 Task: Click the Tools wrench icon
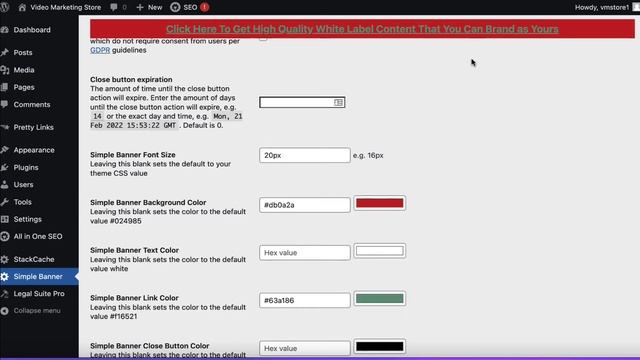click(x=4, y=202)
